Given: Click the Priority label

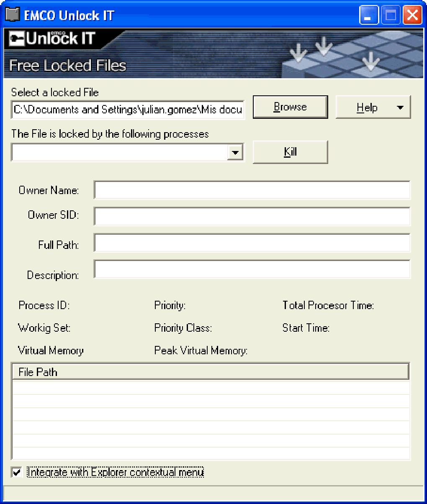Looking at the screenshot, I should pos(170,305).
